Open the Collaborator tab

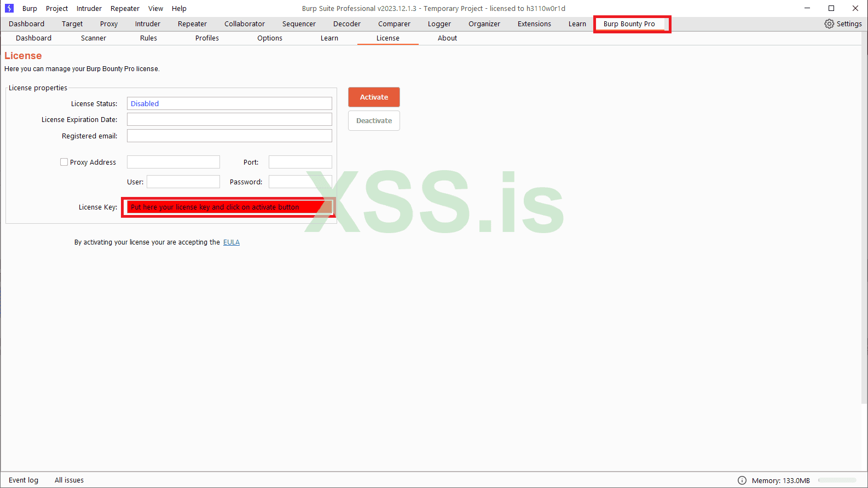coord(245,24)
